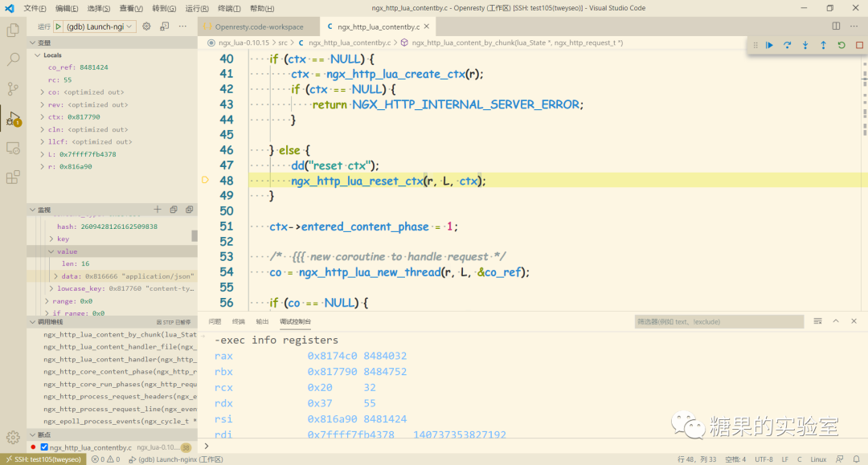Restart the debug session icon
The width and height of the screenshot is (868, 465).
(x=841, y=45)
